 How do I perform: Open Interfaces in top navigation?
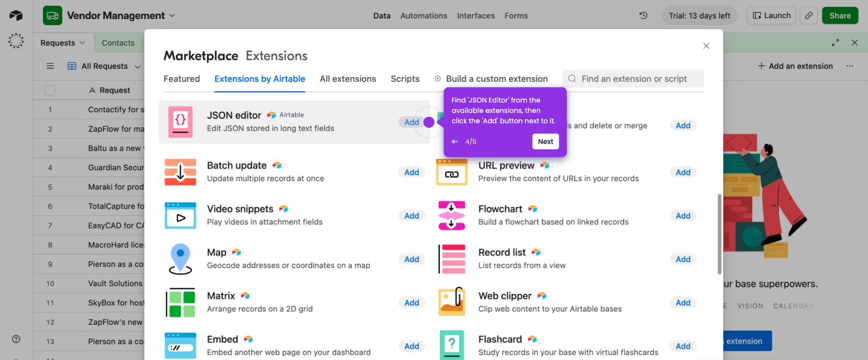coord(476,16)
